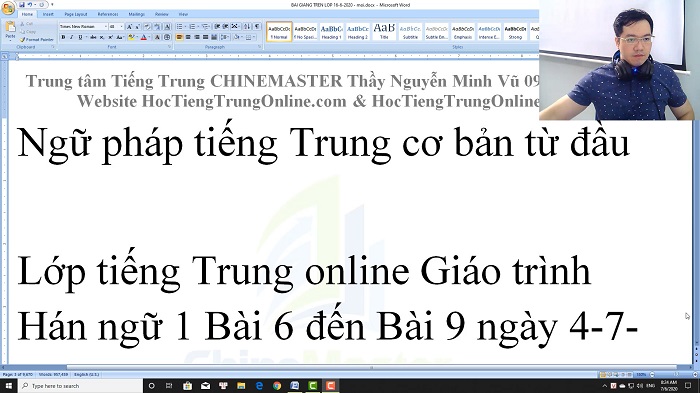The image size is (700, 393).
Task: Increase the paragraph indent
Action: click(x=225, y=26)
